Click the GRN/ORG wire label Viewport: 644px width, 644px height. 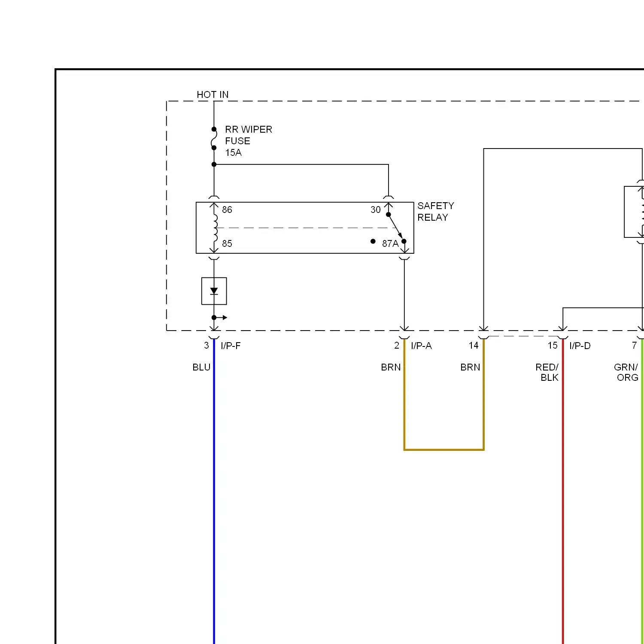point(626,372)
